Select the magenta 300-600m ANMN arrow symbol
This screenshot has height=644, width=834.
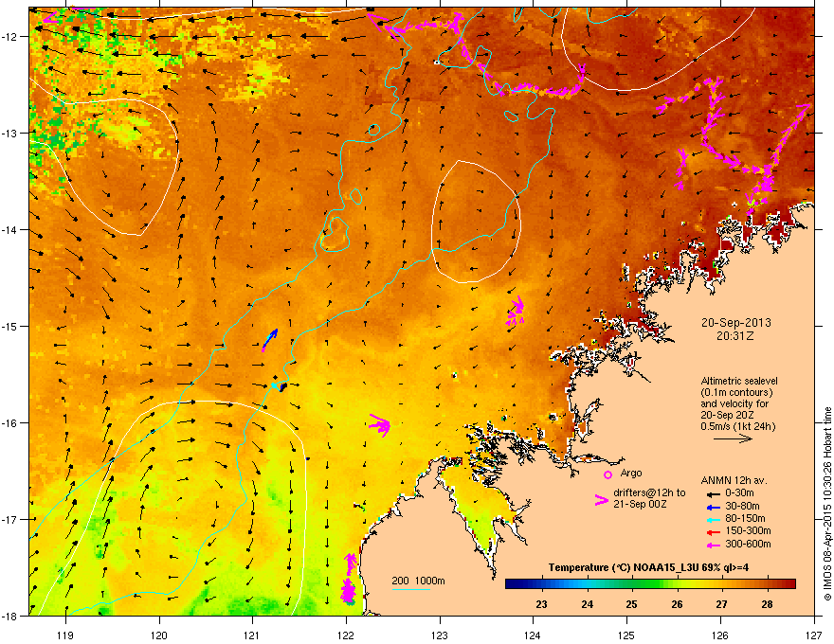(x=713, y=545)
